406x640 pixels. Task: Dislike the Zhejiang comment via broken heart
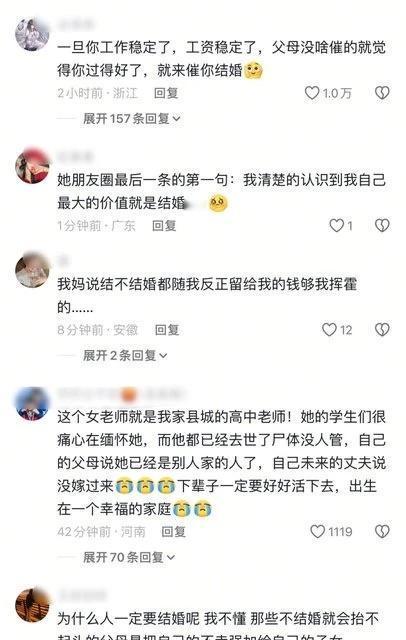pos(382,93)
